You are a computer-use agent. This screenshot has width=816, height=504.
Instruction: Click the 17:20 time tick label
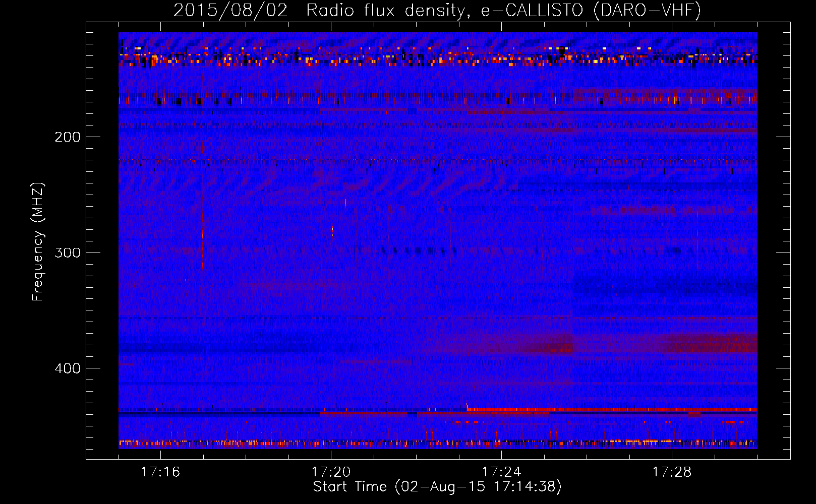(331, 472)
